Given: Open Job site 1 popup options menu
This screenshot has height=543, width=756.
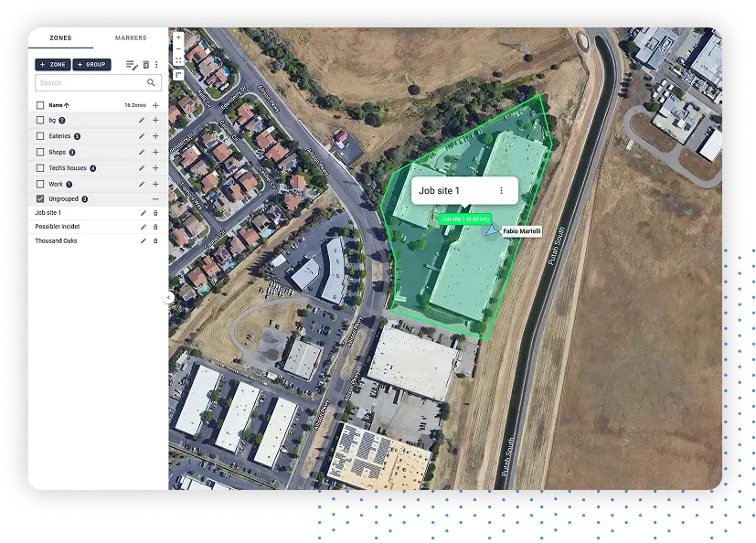Looking at the screenshot, I should point(502,190).
